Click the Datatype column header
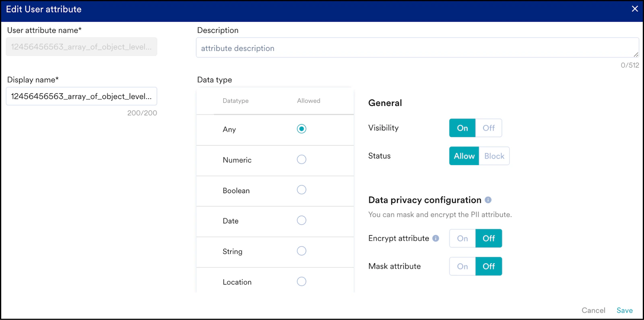Image resolution: width=644 pixels, height=320 pixels. click(235, 101)
